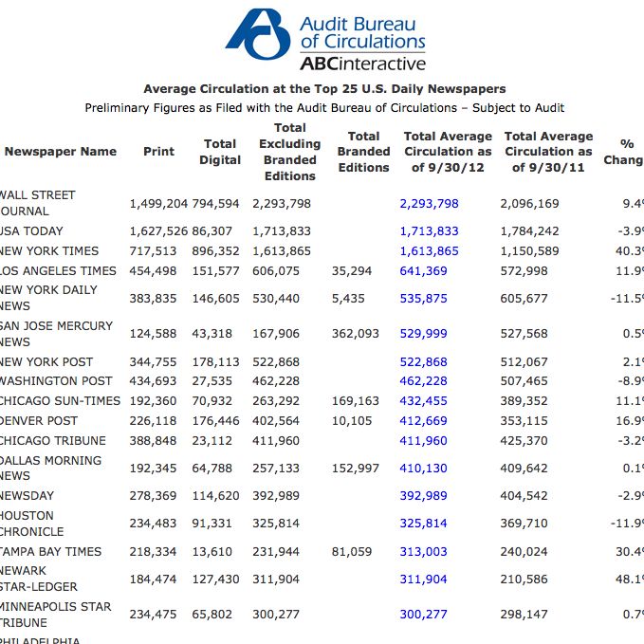Click Newark Star-Ledger 2011 value 210,586
Screen dimensions: 644x644
[x=524, y=580]
